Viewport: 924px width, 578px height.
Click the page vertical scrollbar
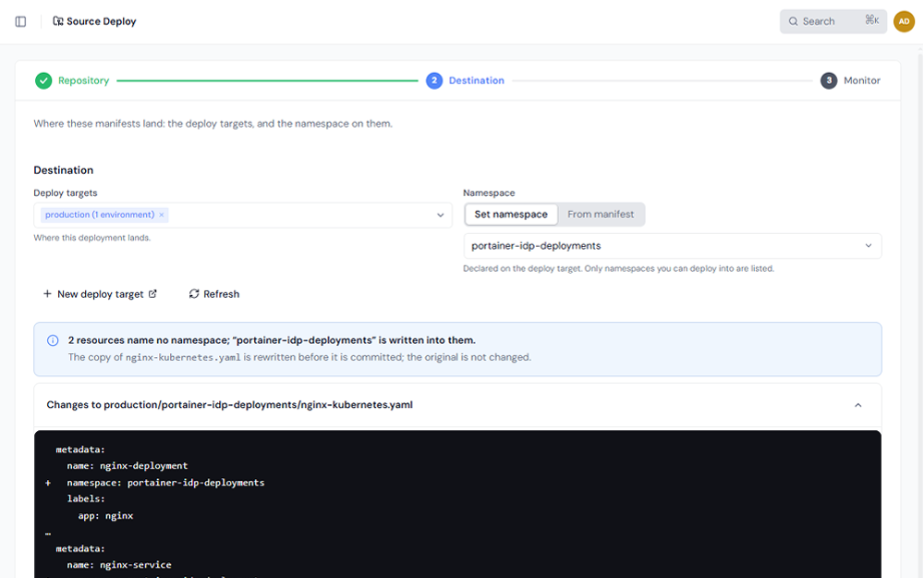point(920,313)
